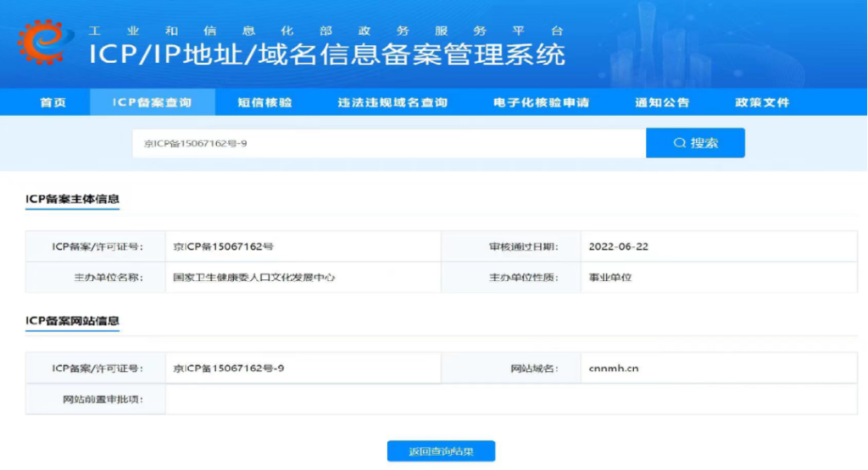This screenshot has height=470, width=868.
Task: Open the 首页 tab
Action: coord(53,102)
